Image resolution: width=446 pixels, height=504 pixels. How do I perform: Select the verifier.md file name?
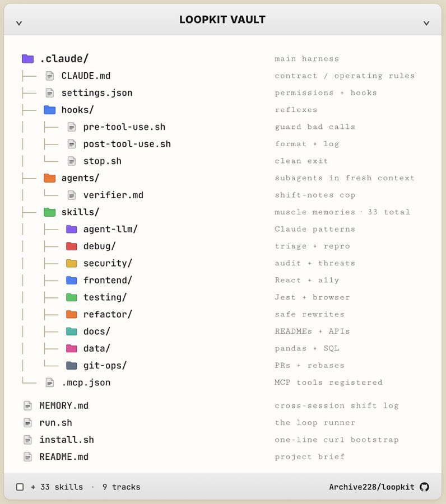(x=113, y=195)
